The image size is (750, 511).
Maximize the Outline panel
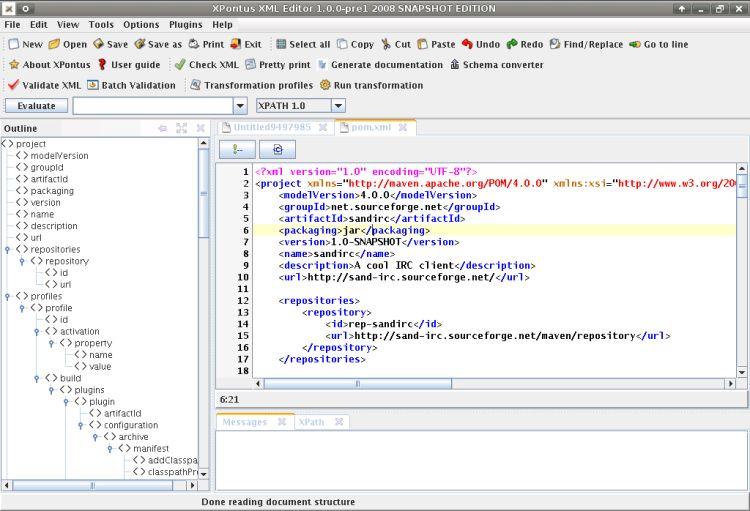pos(181,128)
